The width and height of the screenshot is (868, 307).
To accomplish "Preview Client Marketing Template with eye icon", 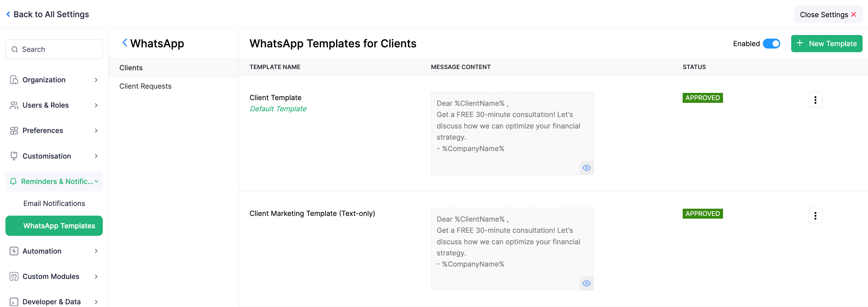I will (586, 283).
